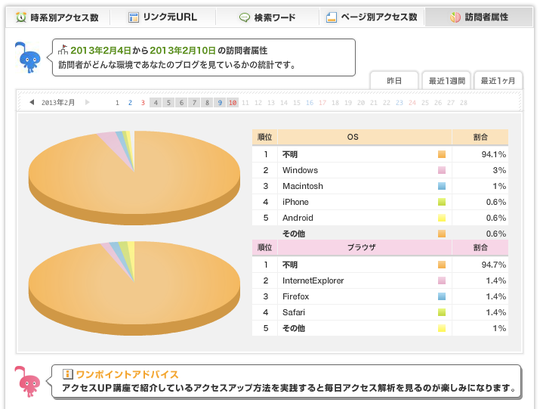Show stats for 昨日
Viewport: 540px width, 409px height.
click(394, 81)
